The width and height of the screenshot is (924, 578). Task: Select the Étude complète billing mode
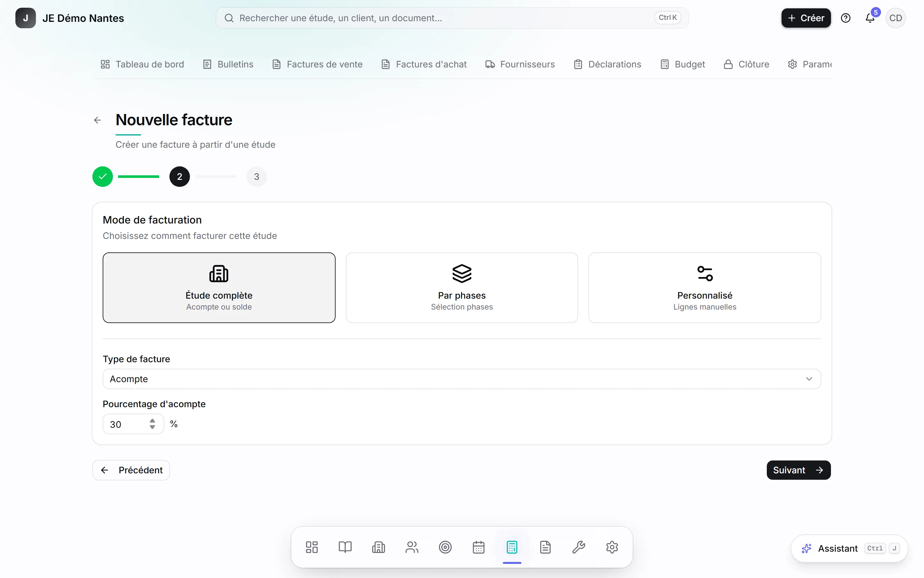(x=219, y=287)
